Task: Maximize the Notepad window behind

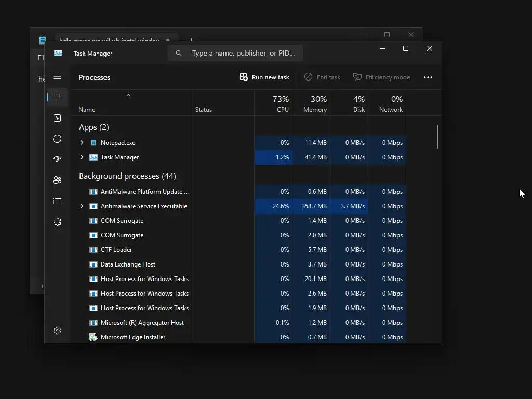Action: (x=387, y=35)
